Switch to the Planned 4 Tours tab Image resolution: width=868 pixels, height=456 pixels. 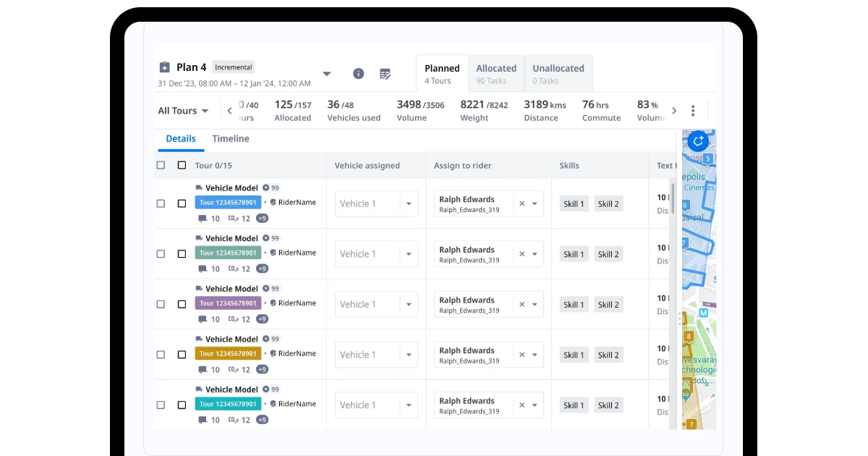point(442,74)
